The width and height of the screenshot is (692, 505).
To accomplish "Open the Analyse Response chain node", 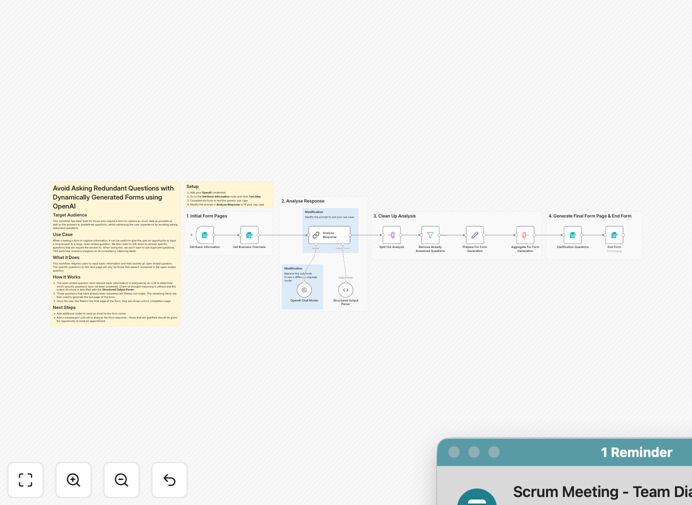I will (329, 235).
